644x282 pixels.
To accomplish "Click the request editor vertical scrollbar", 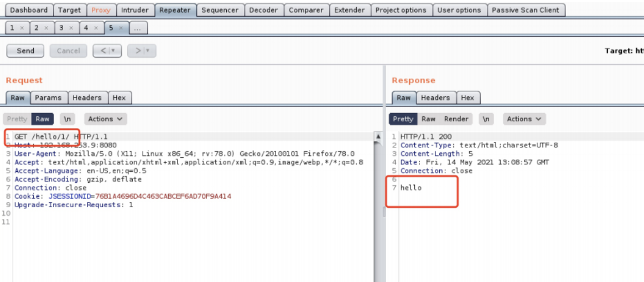I will [377, 207].
